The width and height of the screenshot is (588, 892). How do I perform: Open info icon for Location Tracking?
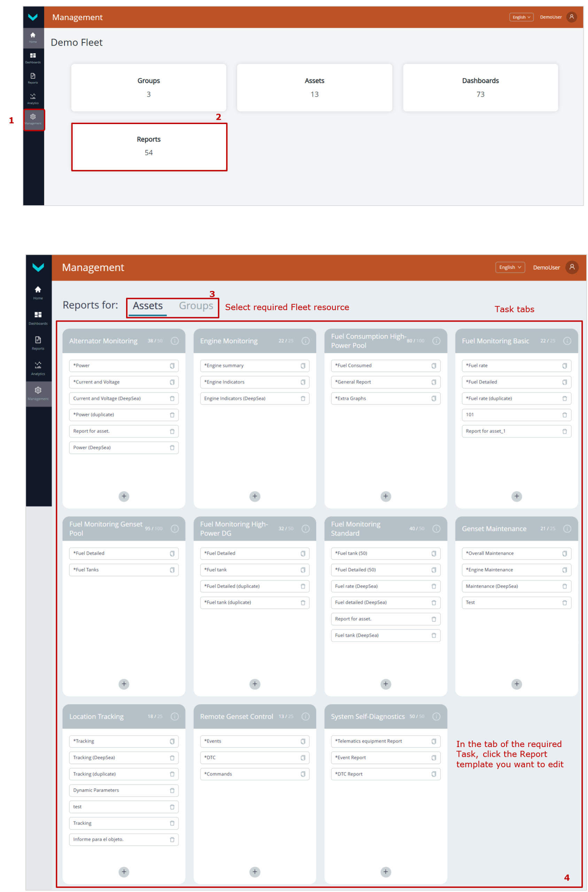(x=175, y=716)
